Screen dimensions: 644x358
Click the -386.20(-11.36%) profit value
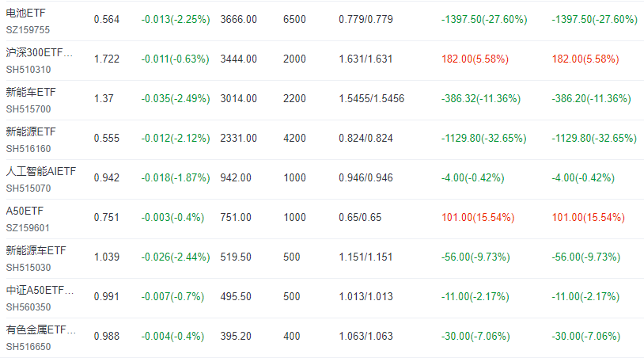591,98
